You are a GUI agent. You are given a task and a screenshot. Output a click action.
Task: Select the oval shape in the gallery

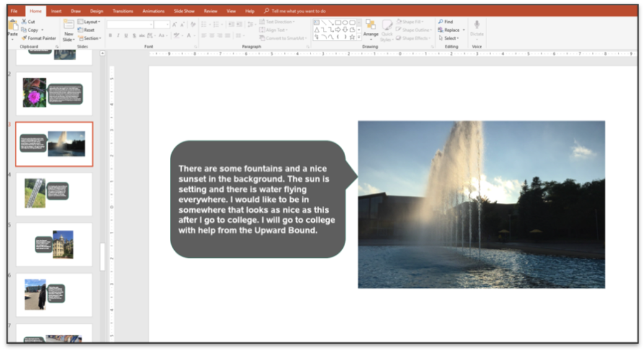pyautogui.click(x=345, y=22)
